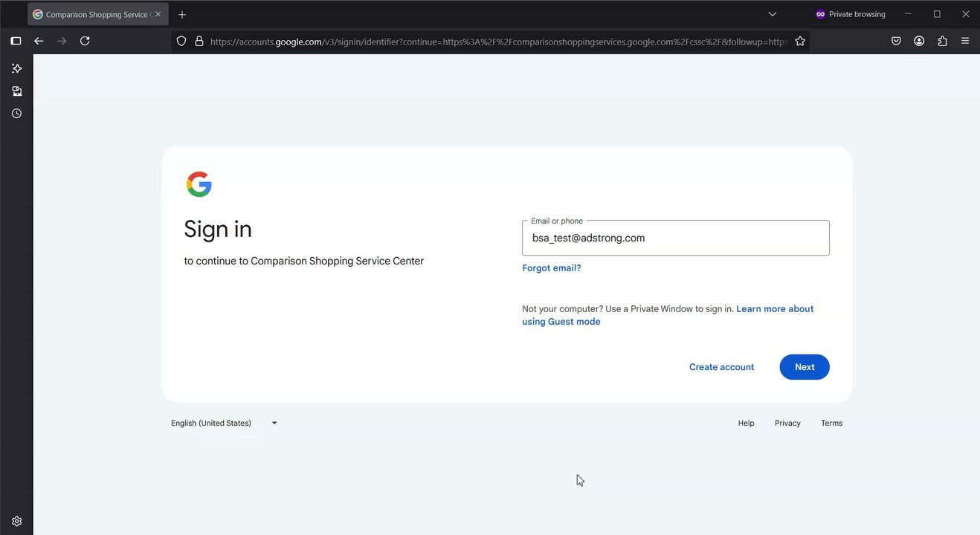This screenshot has width=980, height=535.
Task: Focus the Email or phone field
Action: 675,238
